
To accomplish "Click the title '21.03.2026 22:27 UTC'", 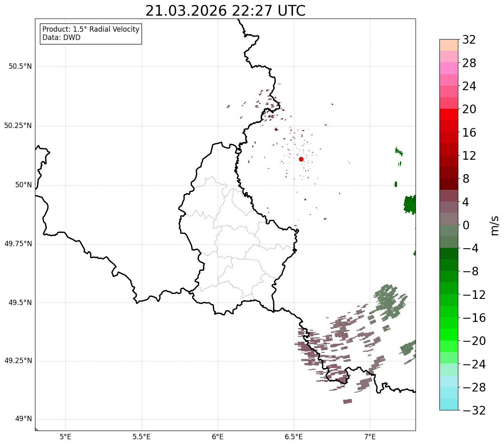I will click(x=225, y=11).
